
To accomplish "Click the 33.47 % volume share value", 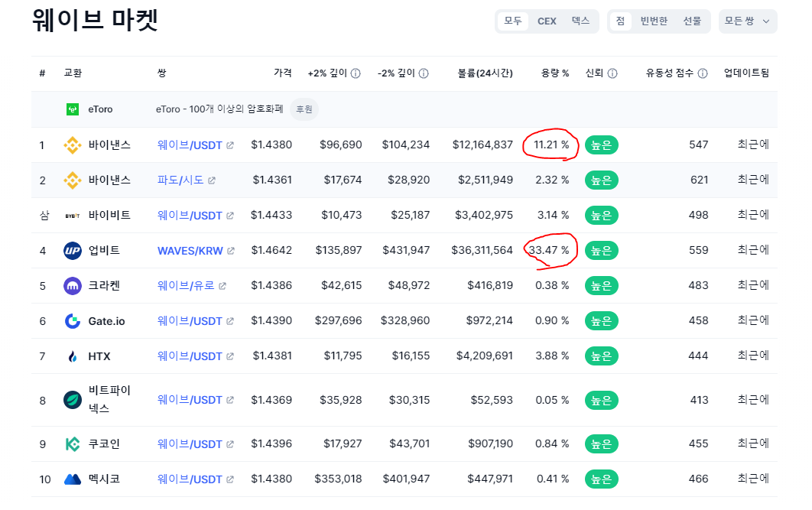I will tap(548, 251).
